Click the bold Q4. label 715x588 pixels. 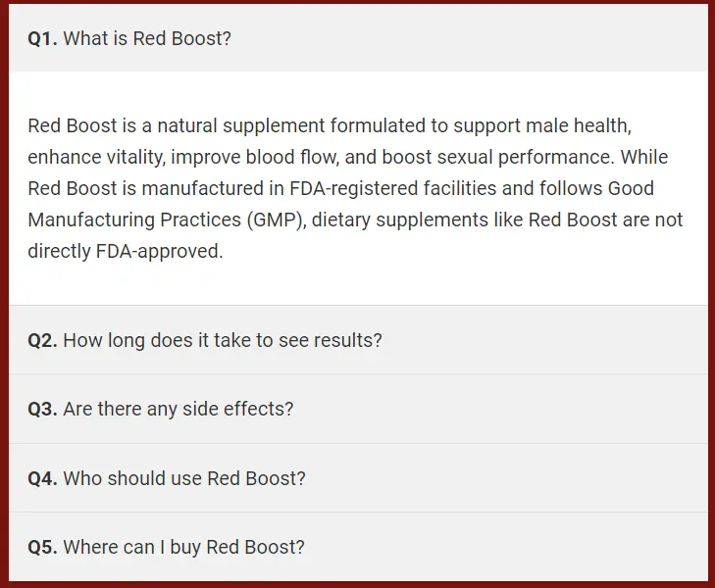coord(42,478)
